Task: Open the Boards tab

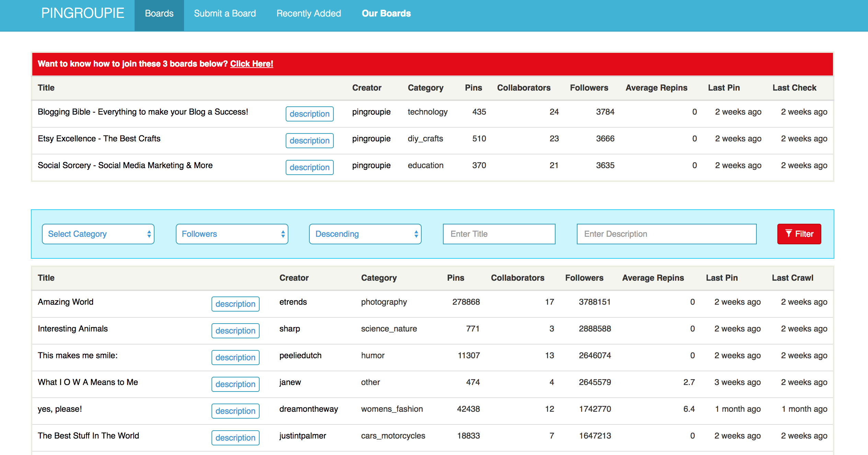Action: point(159,15)
